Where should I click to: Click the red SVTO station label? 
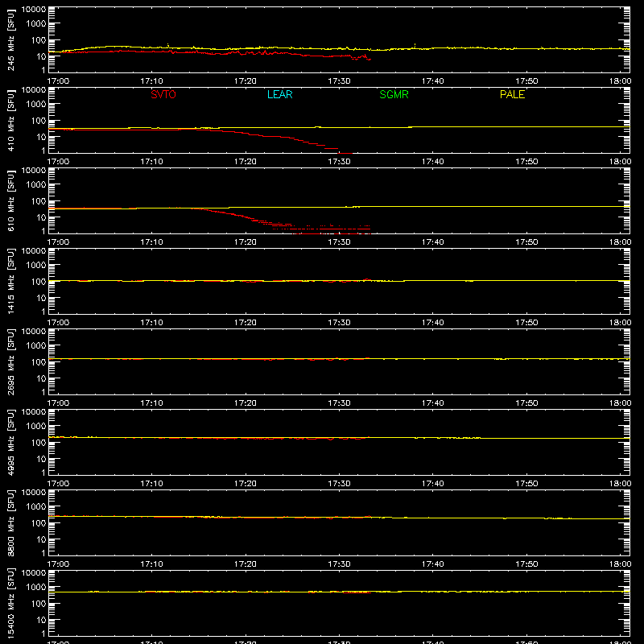163,94
